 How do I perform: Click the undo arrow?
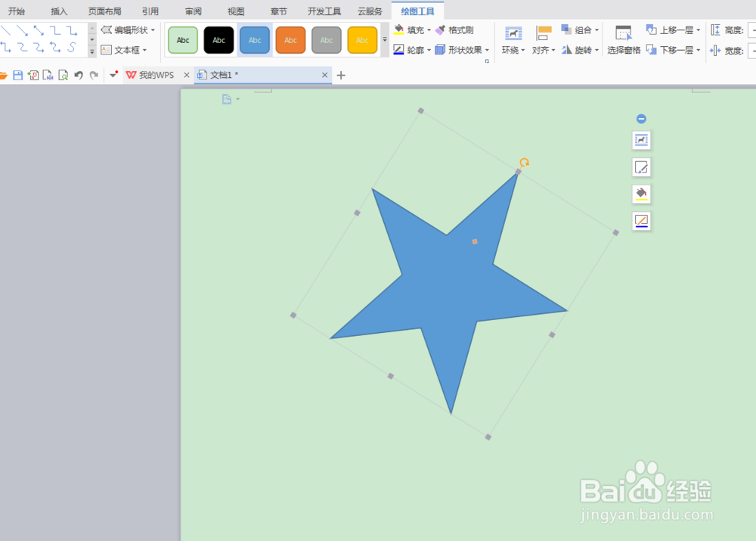point(79,76)
